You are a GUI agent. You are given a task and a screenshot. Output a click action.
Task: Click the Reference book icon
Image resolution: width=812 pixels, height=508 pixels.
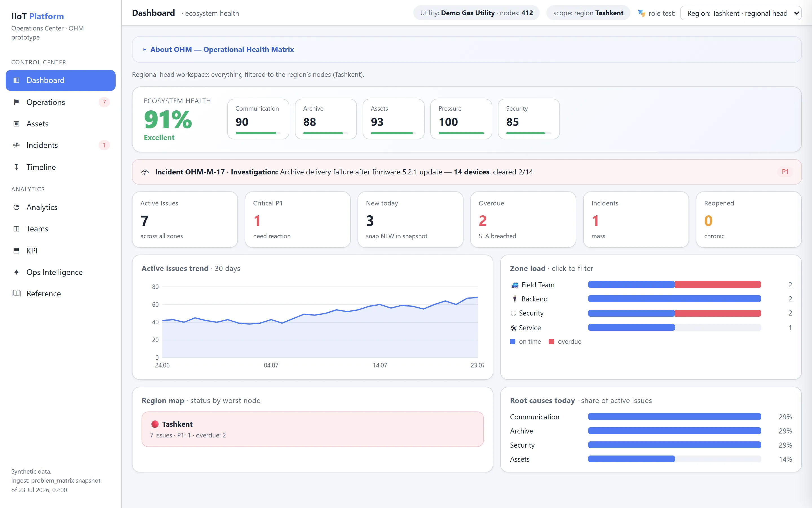click(16, 294)
